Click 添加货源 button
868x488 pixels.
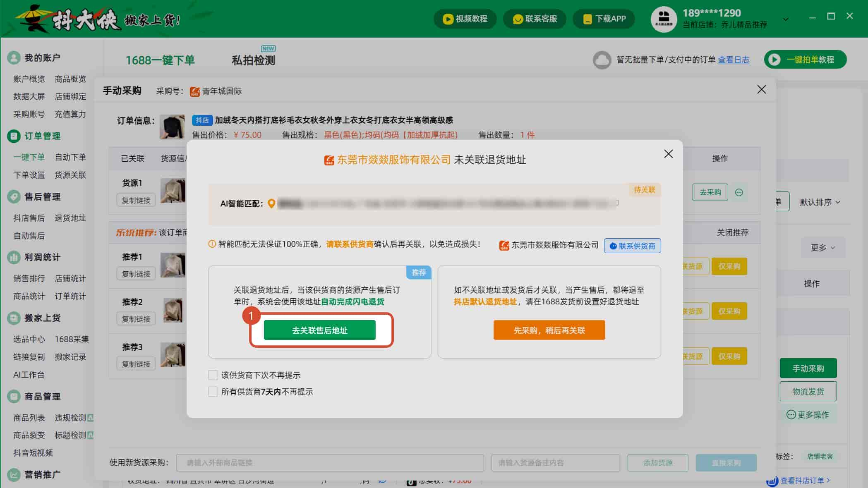coord(657,462)
